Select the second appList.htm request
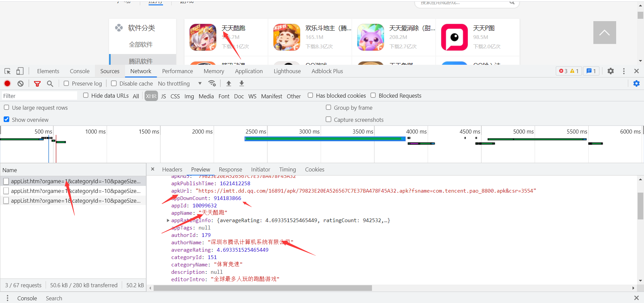The width and height of the screenshot is (644, 303). click(73, 191)
